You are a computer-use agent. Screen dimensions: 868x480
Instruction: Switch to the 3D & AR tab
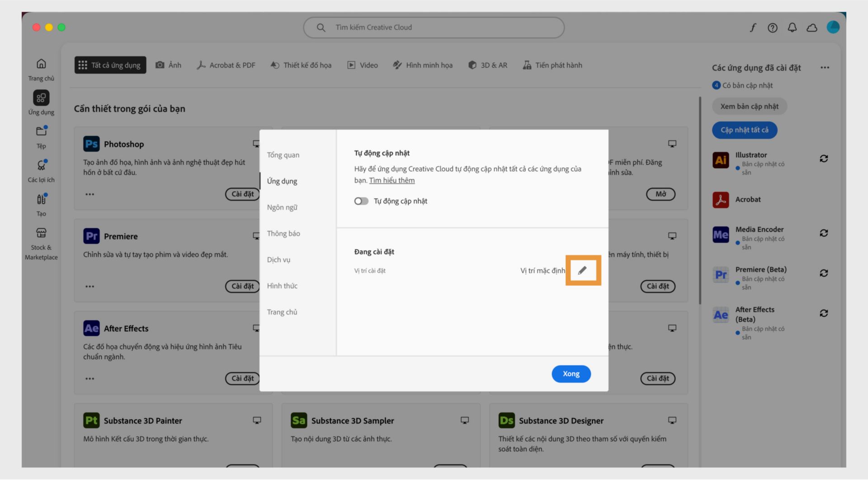(x=487, y=65)
